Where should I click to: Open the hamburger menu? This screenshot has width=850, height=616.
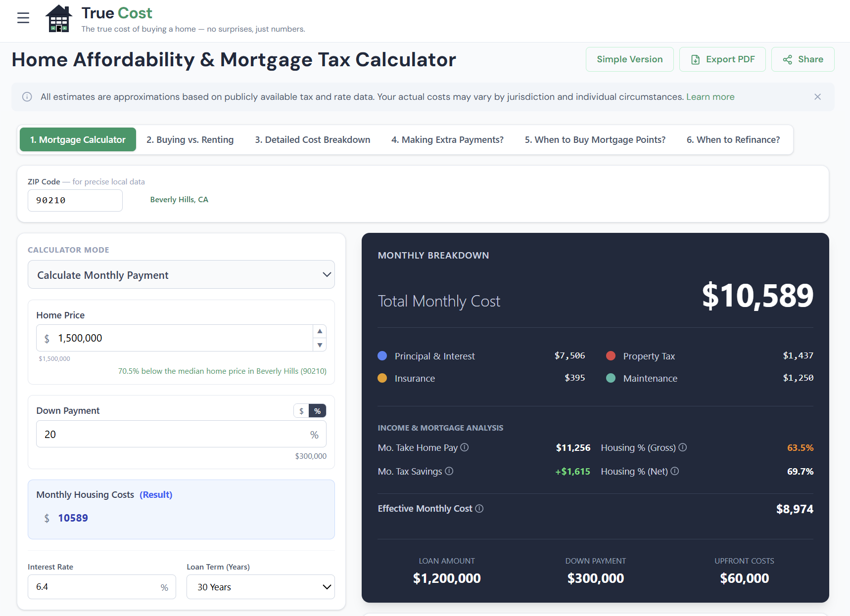(23, 18)
